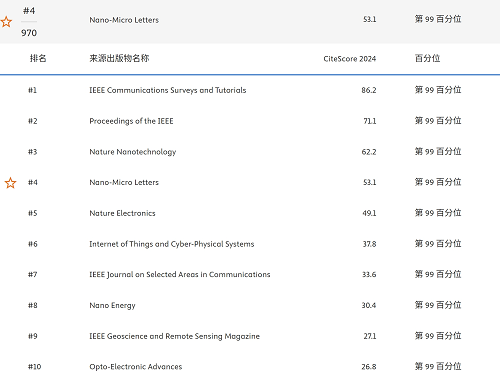Click the percentile text in the Nano Energy row
This screenshot has width=500, height=385.
pyautogui.click(x=438, y=305)
